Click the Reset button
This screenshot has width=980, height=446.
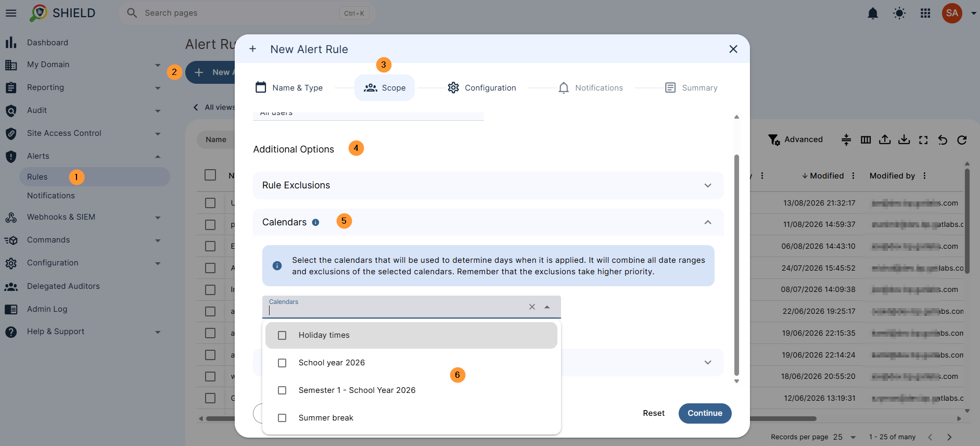(x=654, y=413)
